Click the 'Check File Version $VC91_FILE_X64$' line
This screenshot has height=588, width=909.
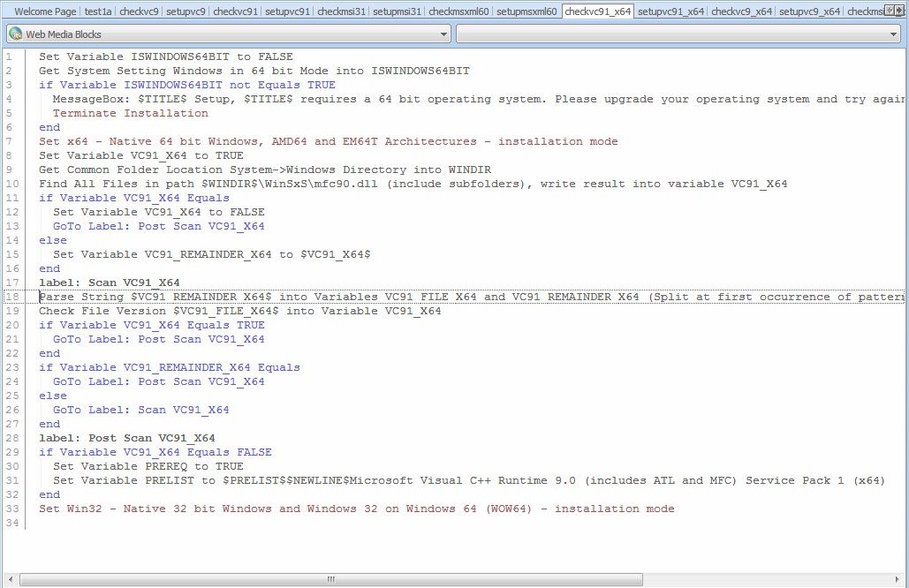[240, 311]
